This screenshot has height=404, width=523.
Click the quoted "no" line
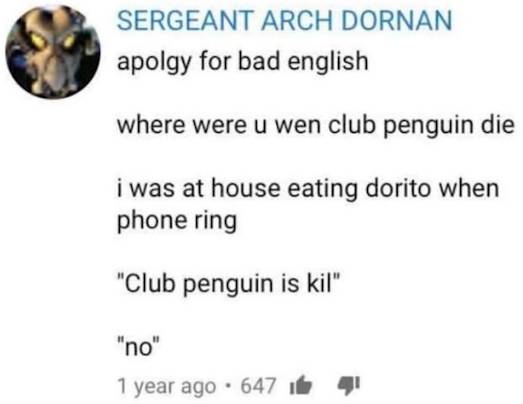139,347
